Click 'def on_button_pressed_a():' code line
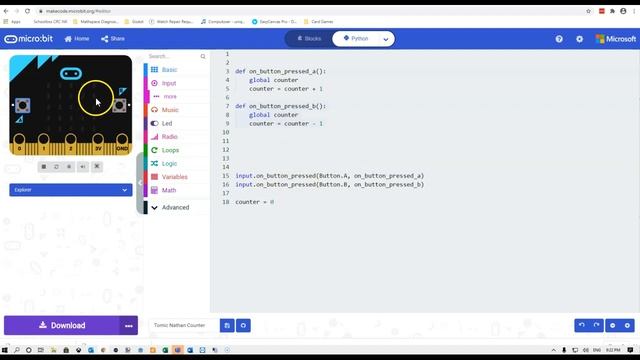Image resolution: width=640 pixels, height=360 pixels. click(x=280, y=71)
